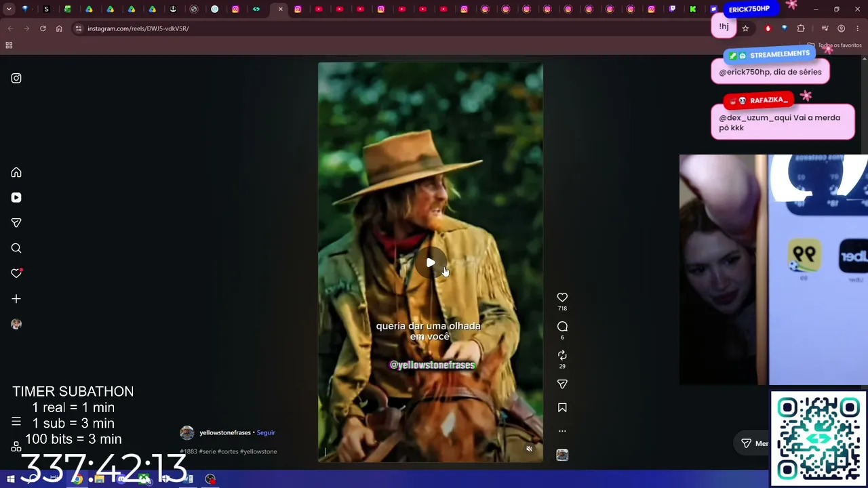Open the reel's three-dot options menu
Viewport: 868px width, 488px height.
562,431
